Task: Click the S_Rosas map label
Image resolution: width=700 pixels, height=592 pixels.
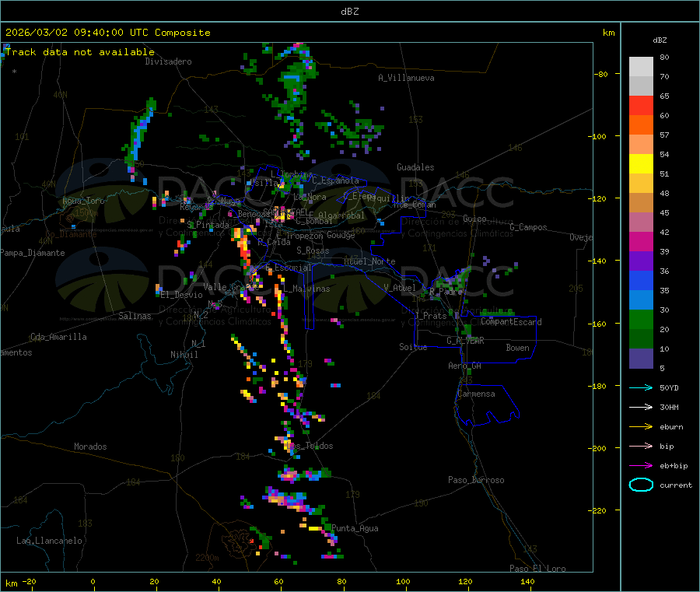Action: (x=313, y=250)
